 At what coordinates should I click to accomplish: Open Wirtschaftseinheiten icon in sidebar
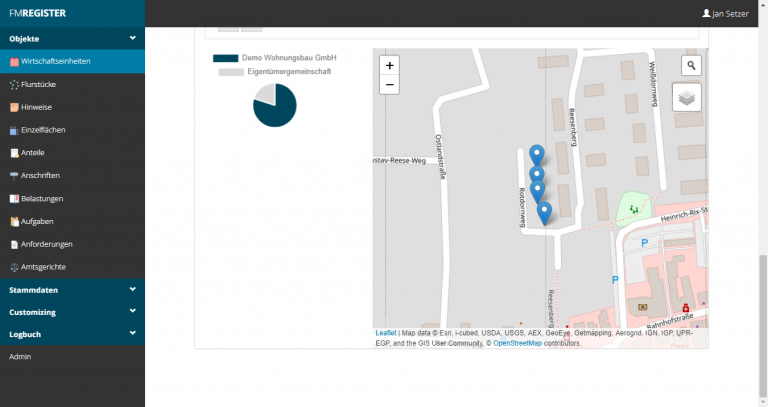(x=14, y=62)
